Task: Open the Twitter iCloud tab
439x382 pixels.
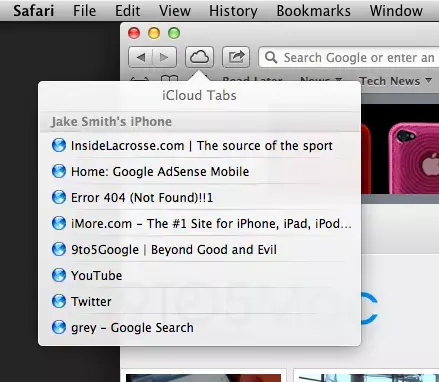Action: (200, 301)
